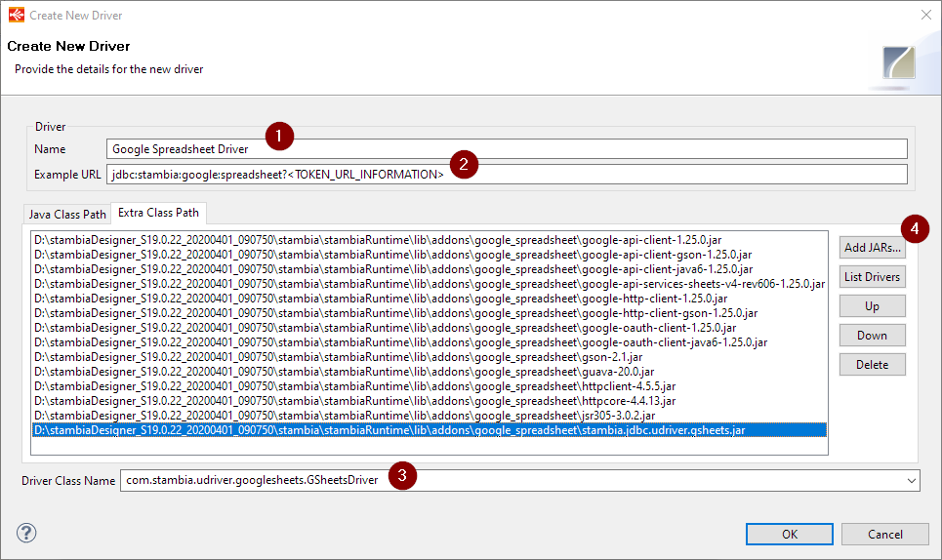Select google-http-client-1.25.0.jar entry
The width and height of the screenshot is (942, 560).
(429, 299)
